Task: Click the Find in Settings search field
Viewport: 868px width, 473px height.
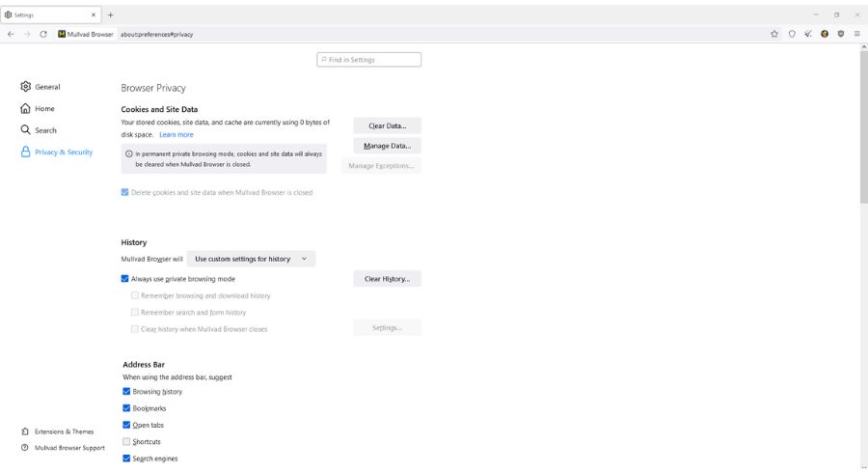Action: click(368, 59)
